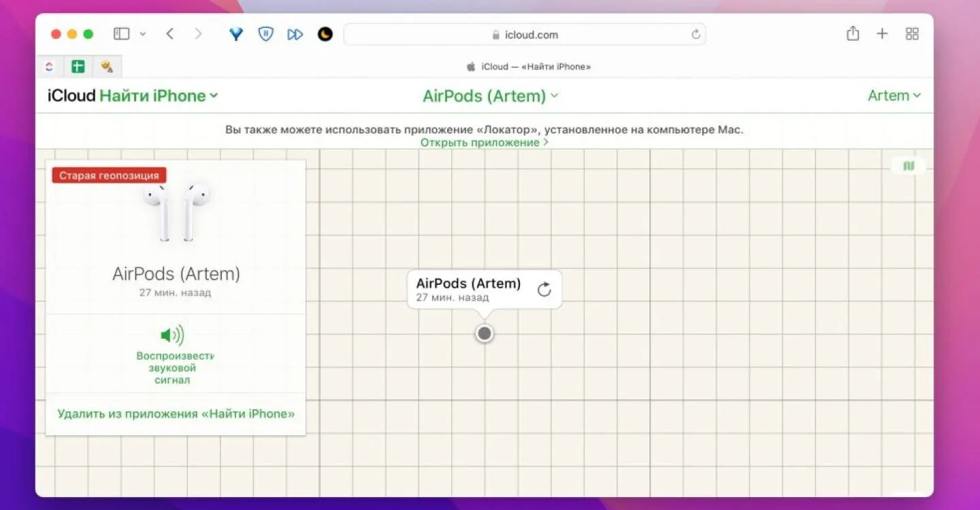Focus the icloud.com address bar

click(524, 34)
